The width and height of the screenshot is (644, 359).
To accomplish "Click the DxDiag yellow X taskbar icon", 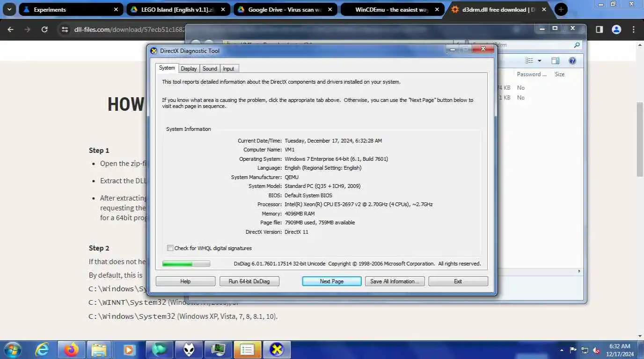I will point(277,349).
